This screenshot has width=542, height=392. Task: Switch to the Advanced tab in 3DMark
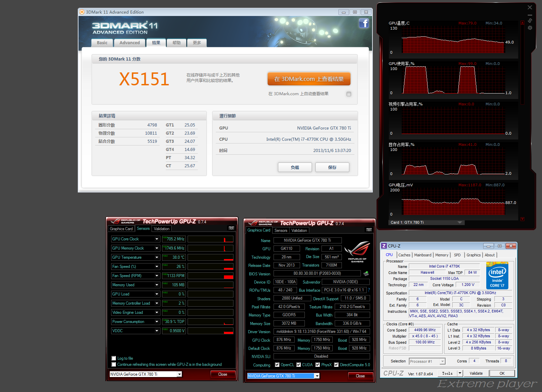point(129,42)
